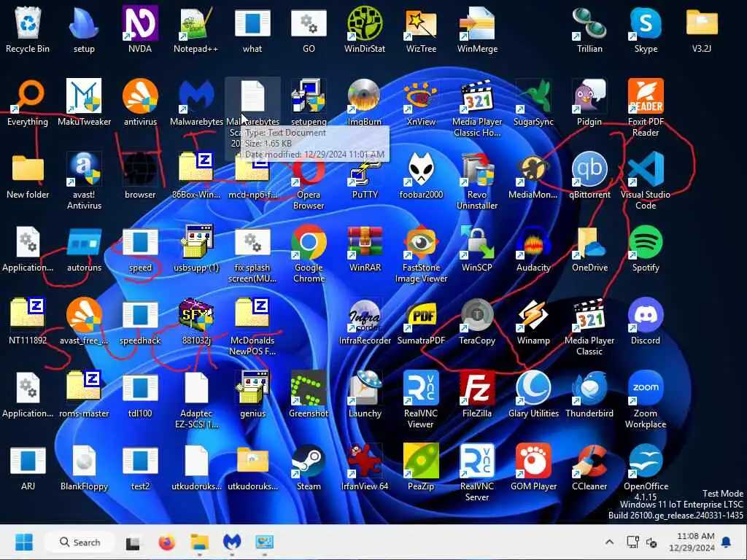Show hidden system tray icons
This screenshot has height=560, width=747.
[x=609, y=542]
